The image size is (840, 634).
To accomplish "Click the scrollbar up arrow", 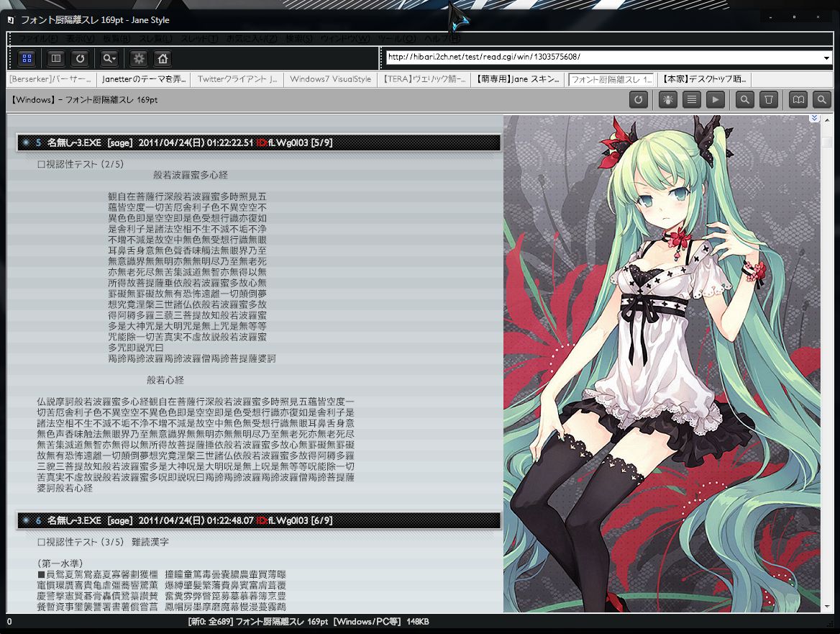I will [x=827, y=120].
